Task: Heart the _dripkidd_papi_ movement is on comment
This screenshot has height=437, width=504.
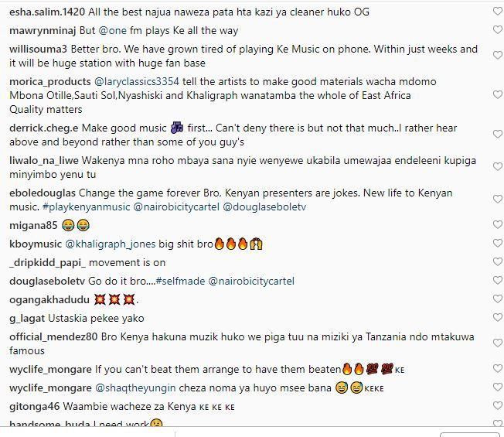Action: click(498, 261)
